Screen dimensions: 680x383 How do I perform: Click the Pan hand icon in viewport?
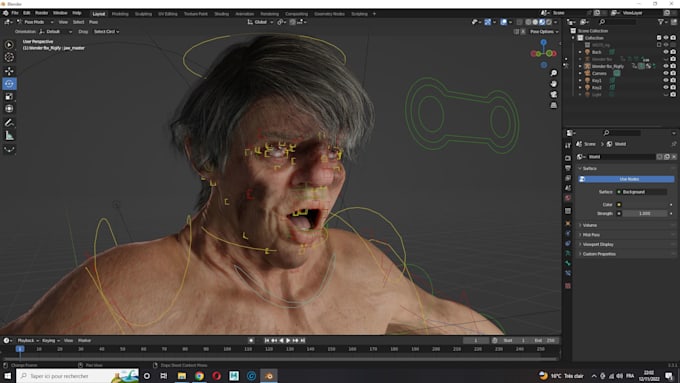pyautogui.click(x=554, y=84)
